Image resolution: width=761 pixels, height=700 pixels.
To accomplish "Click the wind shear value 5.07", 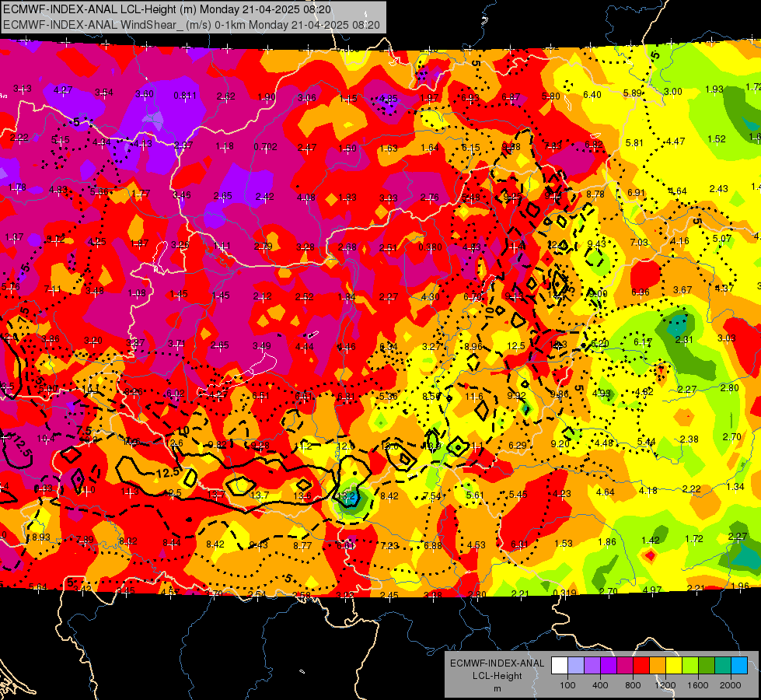I will click(722, 239).
